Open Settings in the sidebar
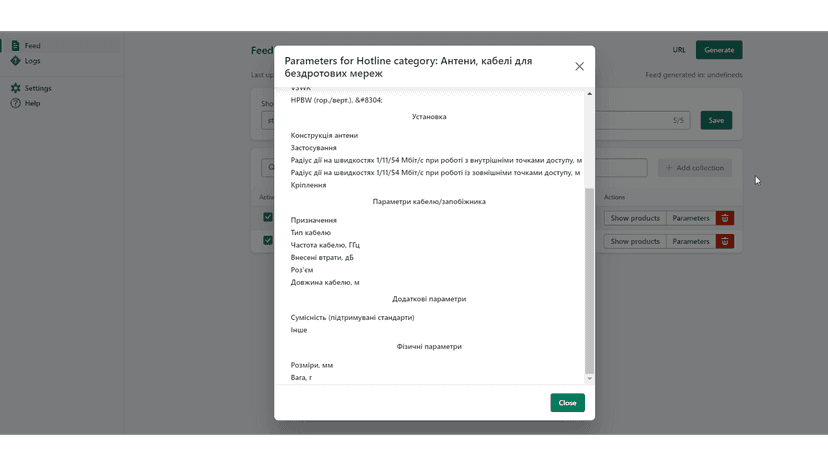The width and height of the screenshot is (828, 466). 37,88
